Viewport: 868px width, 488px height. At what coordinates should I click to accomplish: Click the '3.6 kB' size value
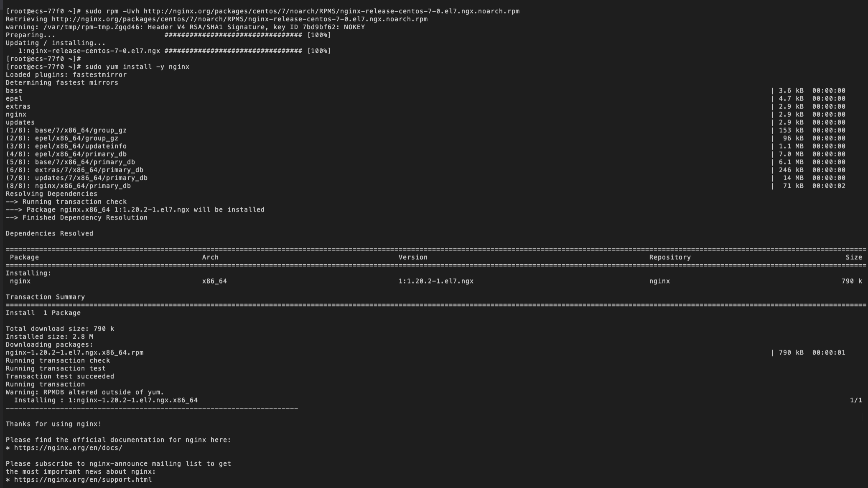791,91
